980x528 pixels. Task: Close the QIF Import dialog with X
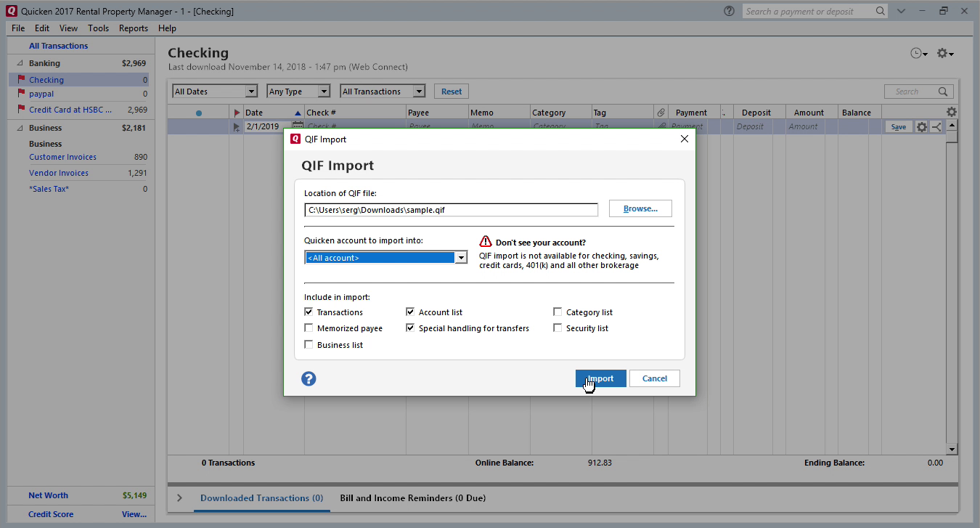[x=684, y=139]
